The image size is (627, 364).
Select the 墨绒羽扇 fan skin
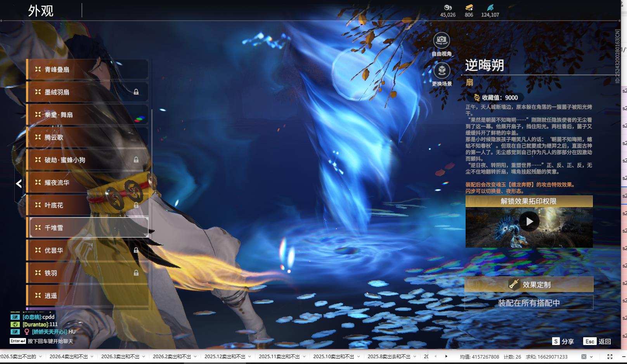(x=87, y=92)
